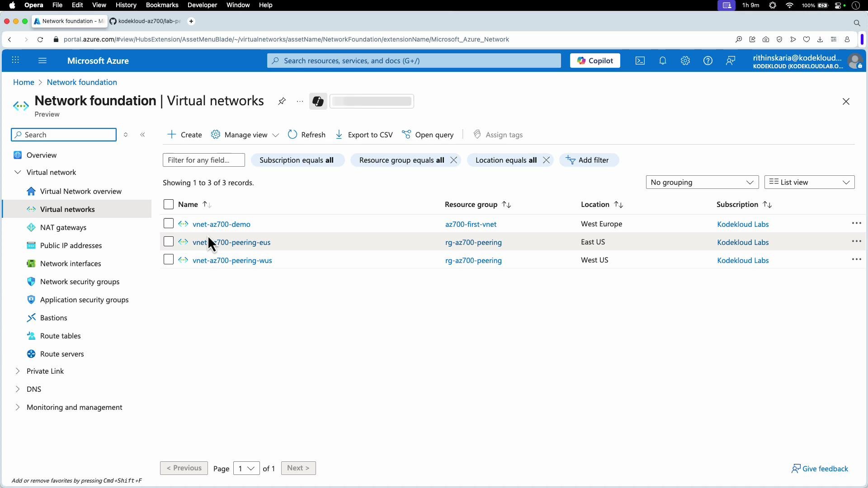Click Home in the breadcrumb
868x488 pixels.
[24, 82]
